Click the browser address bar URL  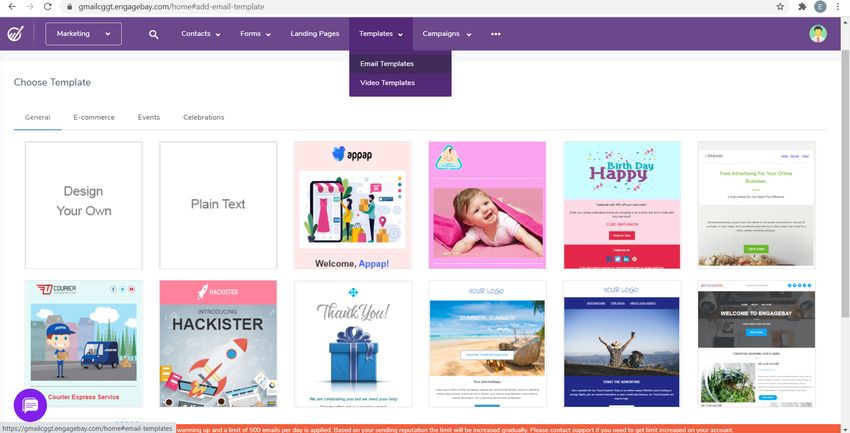(171, 7)
